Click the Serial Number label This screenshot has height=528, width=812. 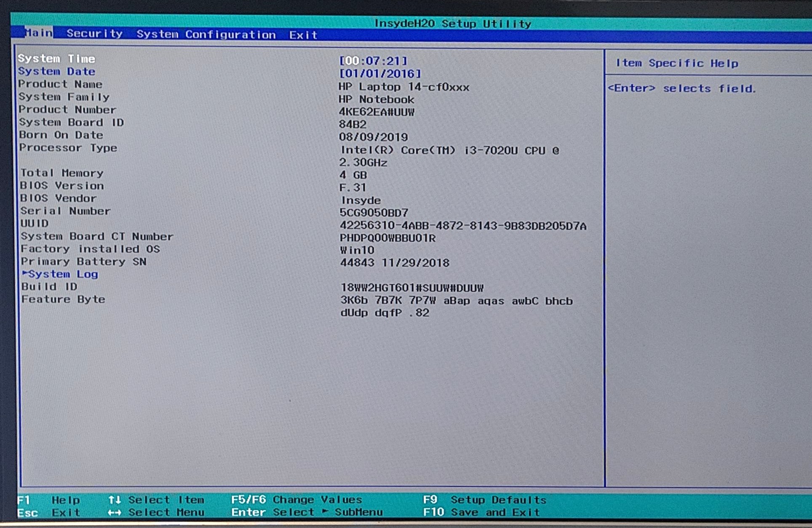tap(66, 211)
